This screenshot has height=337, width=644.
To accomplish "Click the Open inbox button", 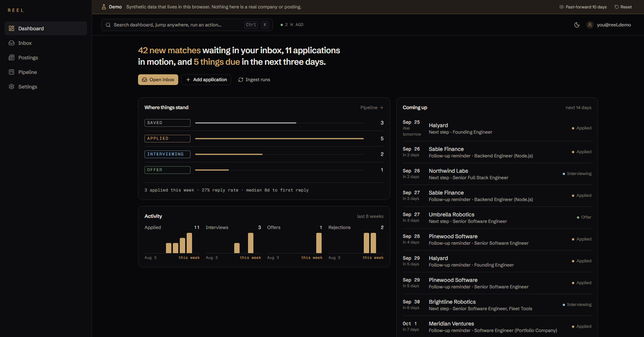I will [x=158, y=80].
